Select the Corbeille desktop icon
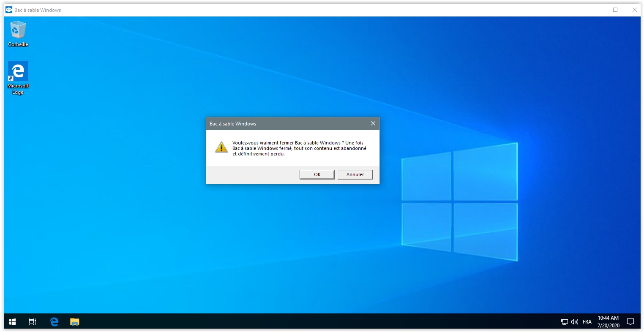Image resolution: width=644 pixels, height=332 pixels. click(18, 34)
